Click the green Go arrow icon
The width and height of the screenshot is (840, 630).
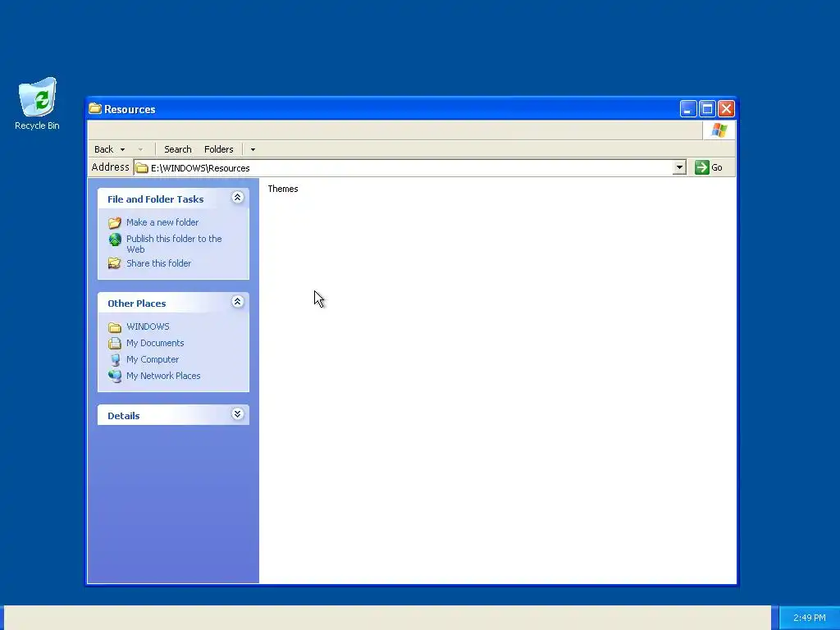click(702, 167)
